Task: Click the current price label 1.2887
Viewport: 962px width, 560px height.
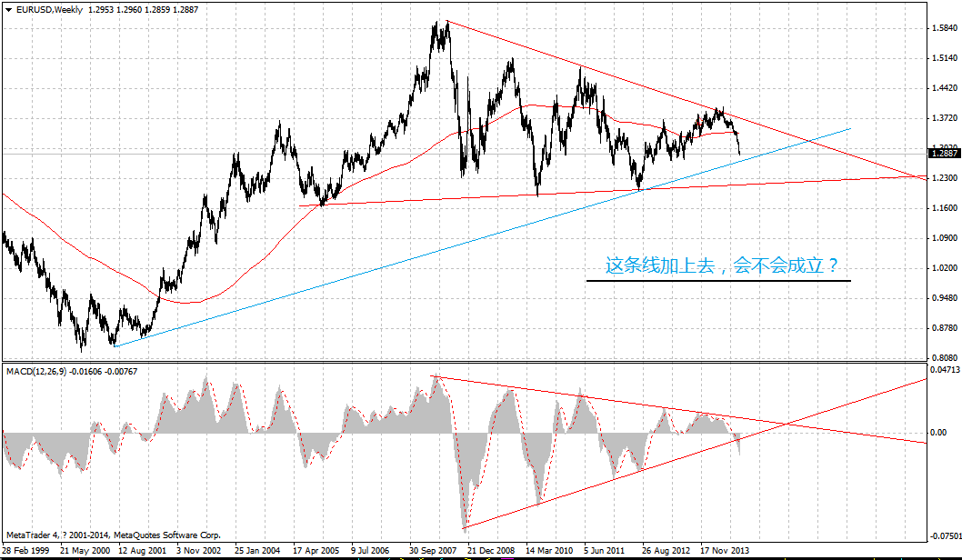Action: point(945,154)
